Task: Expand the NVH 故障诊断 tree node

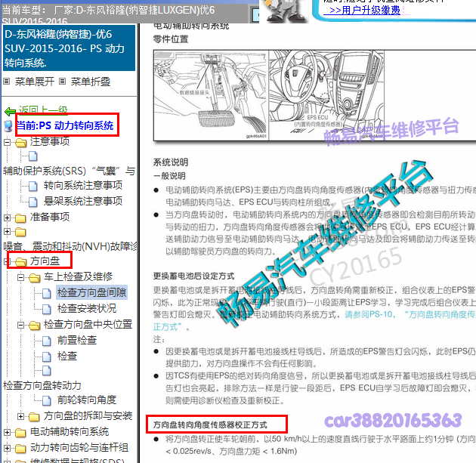Action: point(8,231)
